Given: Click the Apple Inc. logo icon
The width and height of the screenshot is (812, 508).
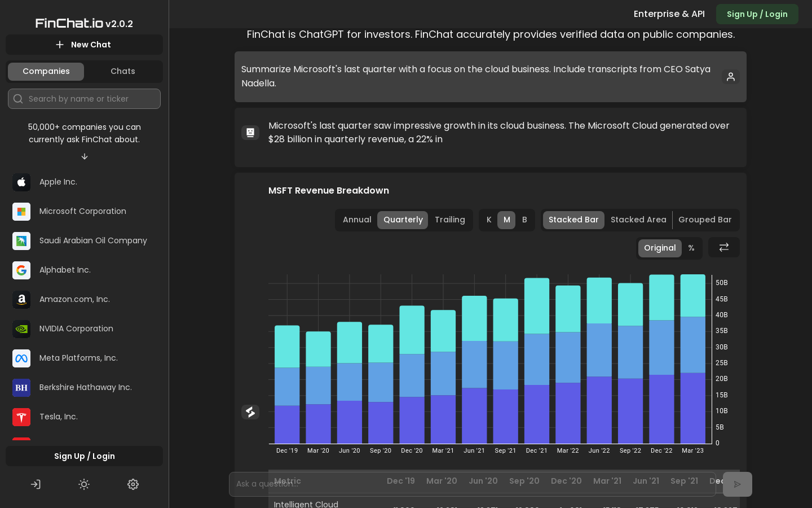Looking at the screenshot, I should pyautogui.click(x=21, y=182).
